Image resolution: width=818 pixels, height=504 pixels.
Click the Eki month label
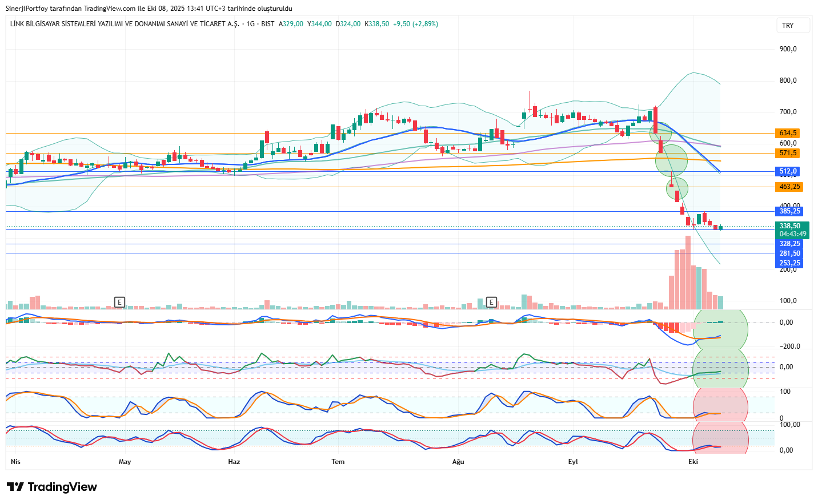point(693,462)
